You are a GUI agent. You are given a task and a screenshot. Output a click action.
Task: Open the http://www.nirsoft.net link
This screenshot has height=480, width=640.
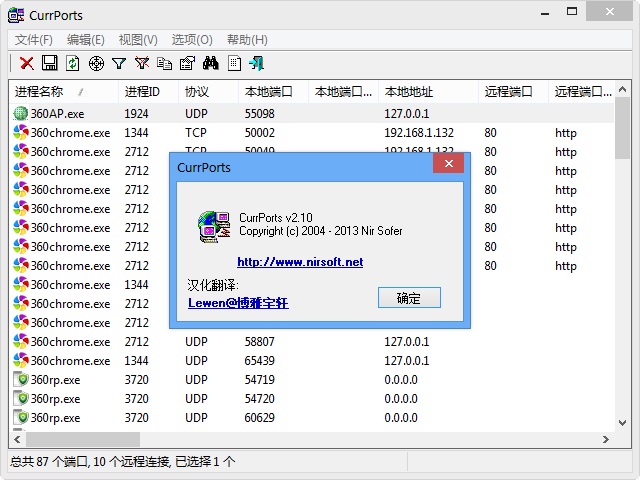(300, 262)
